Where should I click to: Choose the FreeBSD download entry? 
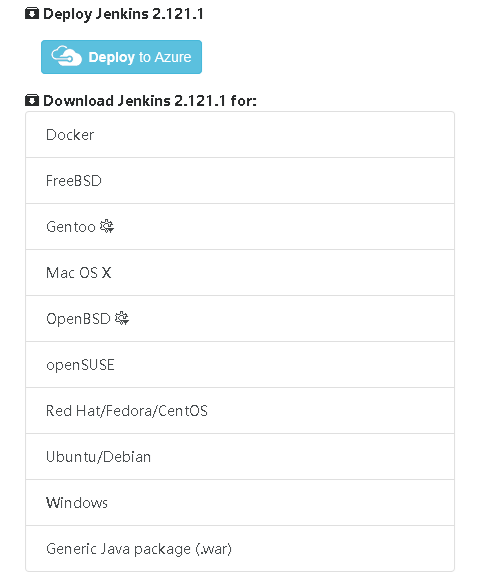240,181
